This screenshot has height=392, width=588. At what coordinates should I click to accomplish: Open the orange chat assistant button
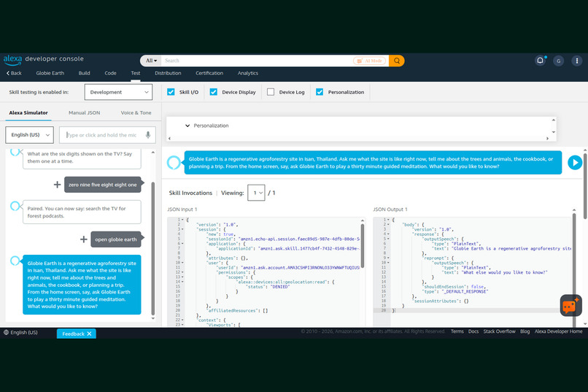pyautogui.click(x=570, y=306)
